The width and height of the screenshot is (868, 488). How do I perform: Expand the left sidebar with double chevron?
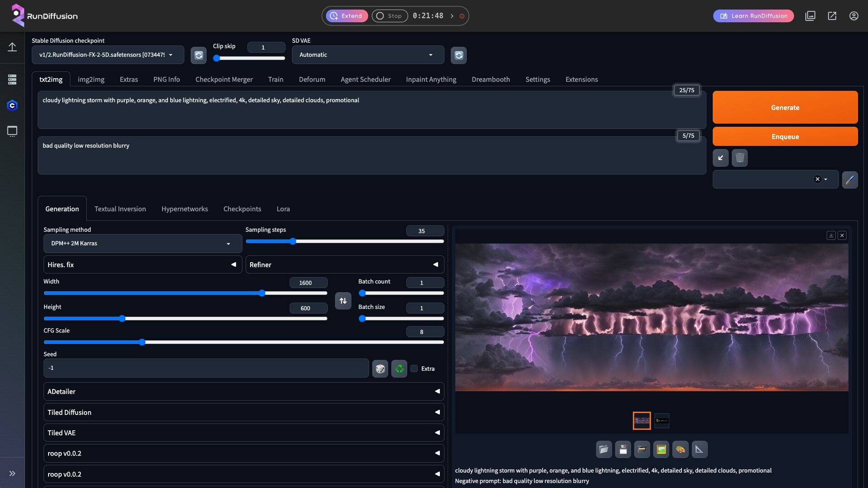(12, 473)
